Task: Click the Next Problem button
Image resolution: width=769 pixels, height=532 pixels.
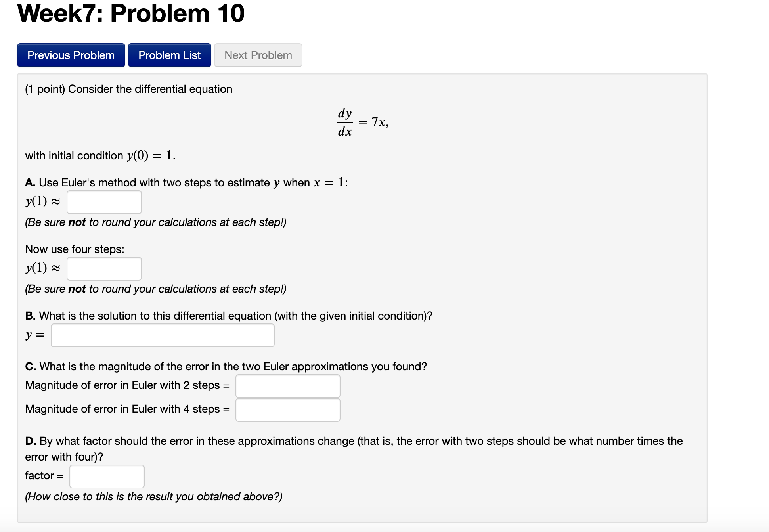Action: pos(258,55)
